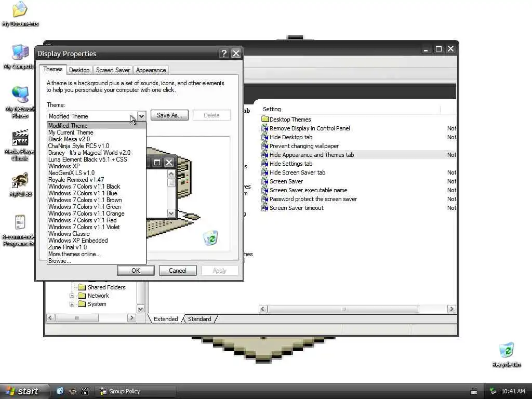The image size is (532, 399).
Task: Select Windows XP Embedded list entry
Action: (x=97, y=241)
